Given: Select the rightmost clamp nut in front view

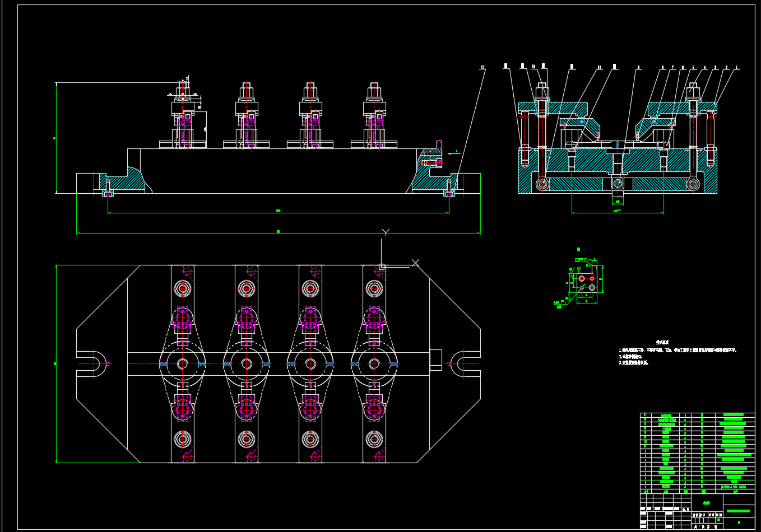Looking at the screenshot, I should point(374,90).
